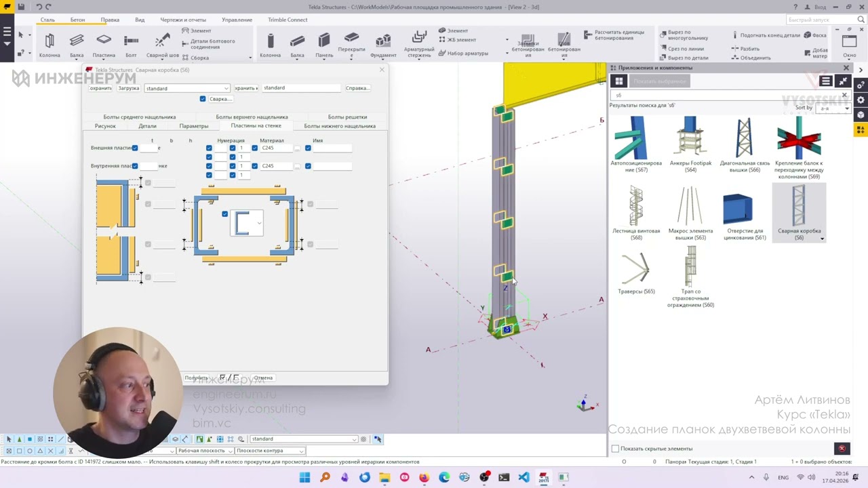Switch to Болты решетки dialog tab
This screenshot has height=488, width=868.
(x=347, y=117)
